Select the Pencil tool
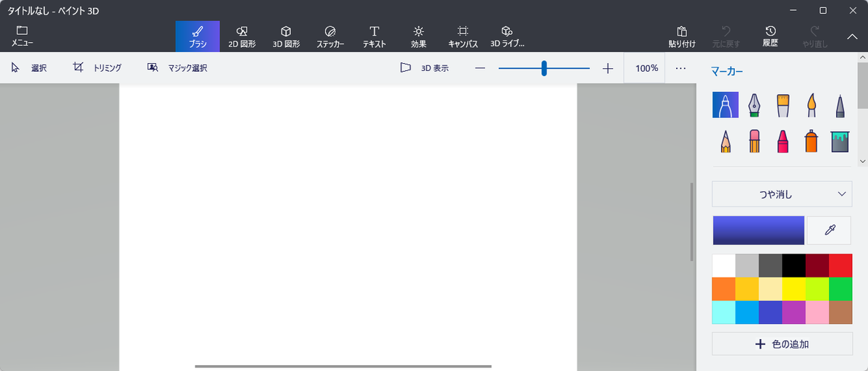The image size is (868, 371). coord(725,141)
